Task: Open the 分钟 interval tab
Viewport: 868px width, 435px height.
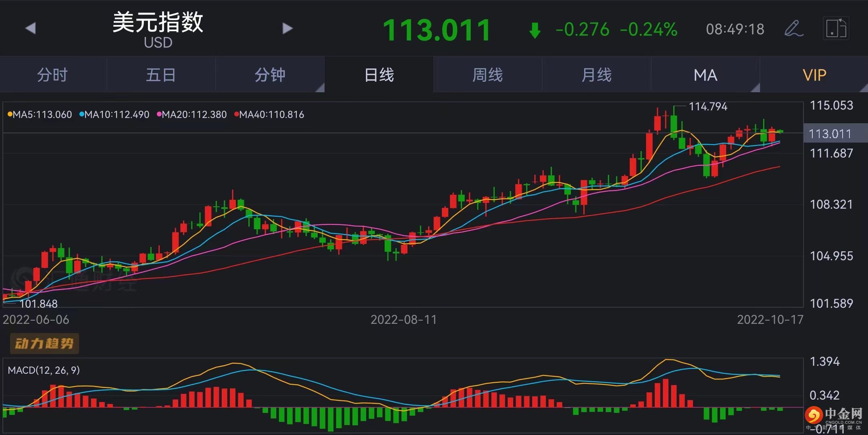Action: click(270, 75)
